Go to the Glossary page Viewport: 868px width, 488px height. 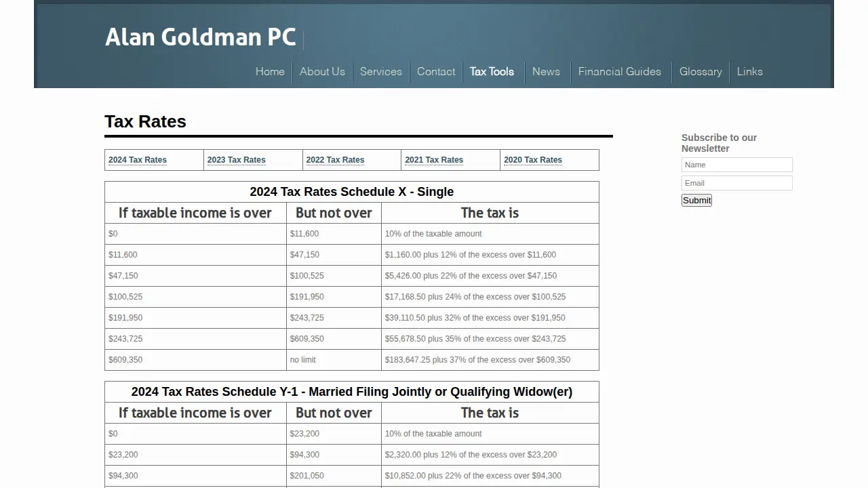(701, 71)
